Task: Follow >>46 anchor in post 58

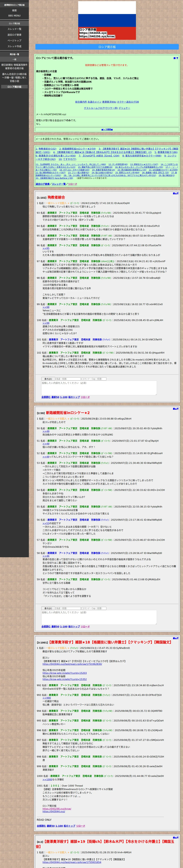Action: tap(46, 556)
